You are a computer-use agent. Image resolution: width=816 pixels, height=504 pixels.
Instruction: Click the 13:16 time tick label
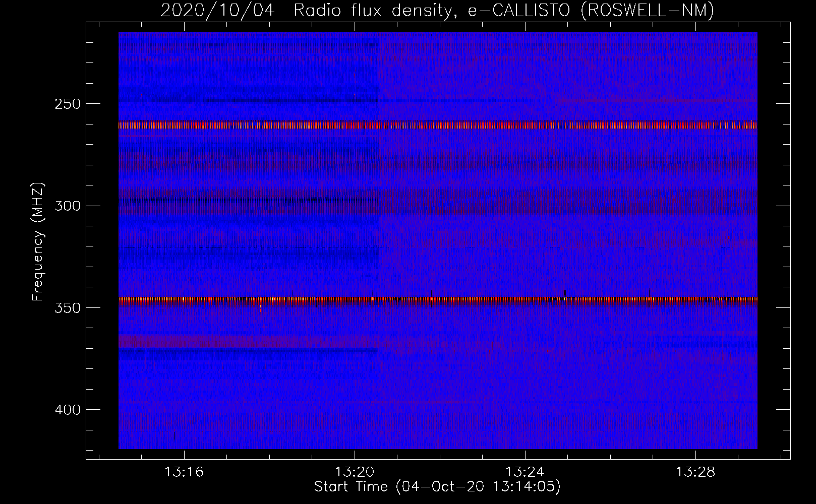coord(184,472)
